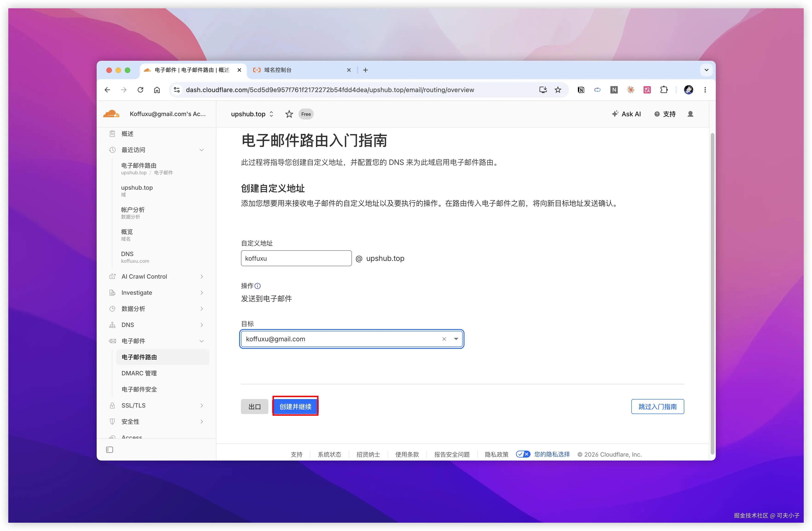Click 跳过入门指南 to skip the guide
812x531 pixels.
pos(657,406)
